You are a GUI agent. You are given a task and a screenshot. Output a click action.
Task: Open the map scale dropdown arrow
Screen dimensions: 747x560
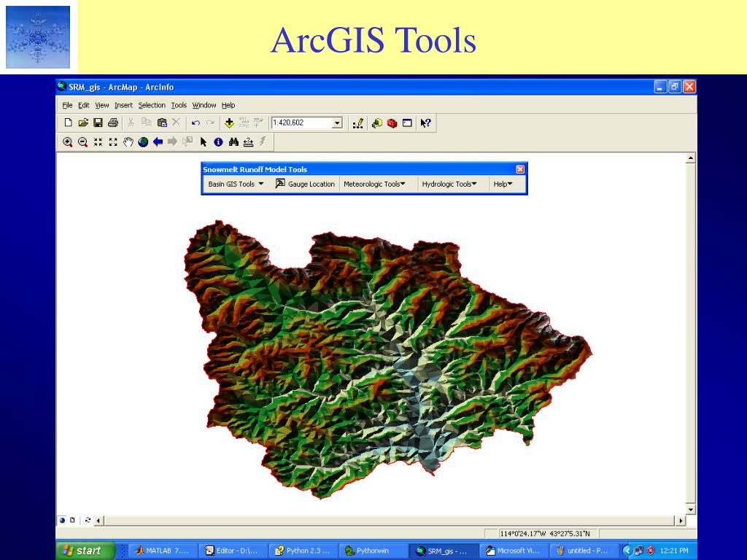[337, 122]
